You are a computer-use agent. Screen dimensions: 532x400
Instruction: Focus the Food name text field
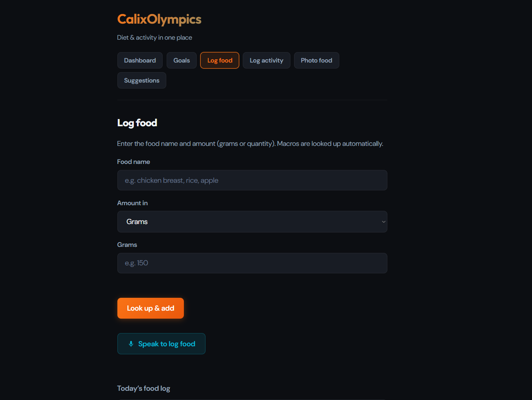252,180
